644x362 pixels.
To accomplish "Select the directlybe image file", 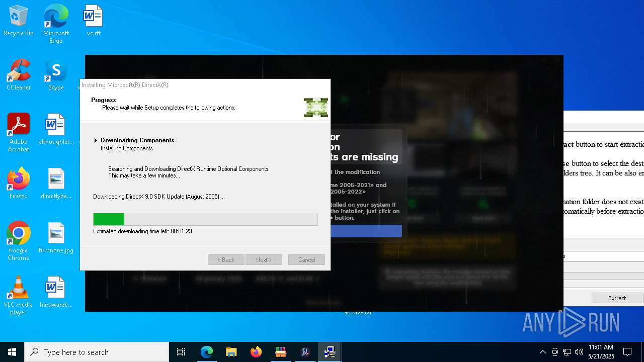I will [56, 184].
